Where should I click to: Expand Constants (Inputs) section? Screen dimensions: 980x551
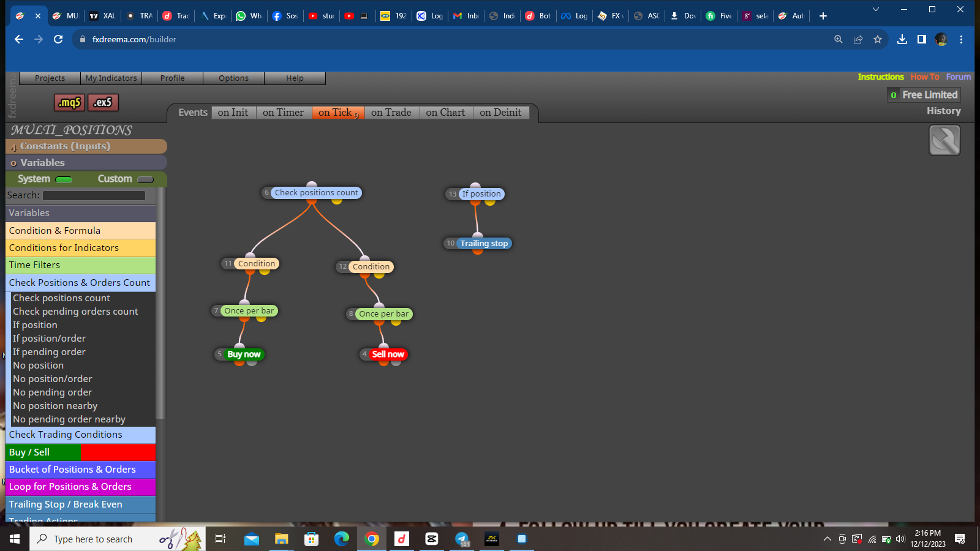pyautogui.click(x=86, y=146)
